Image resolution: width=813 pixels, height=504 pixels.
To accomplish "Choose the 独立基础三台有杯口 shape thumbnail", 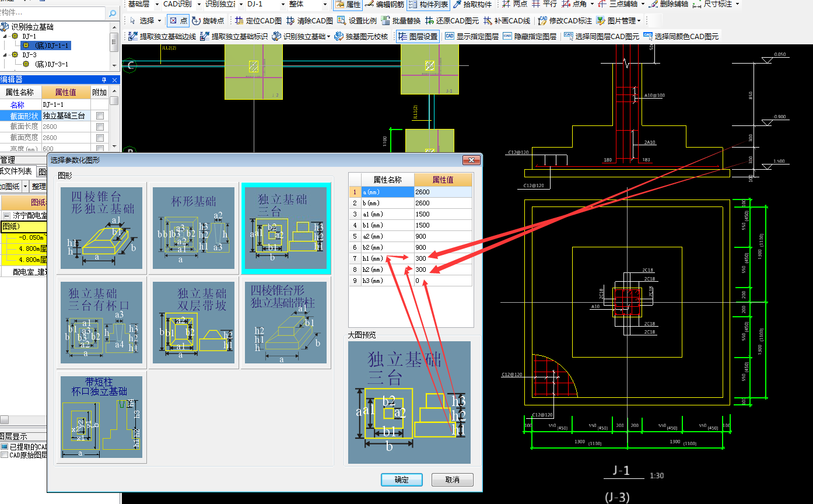I will click(101, 323).
